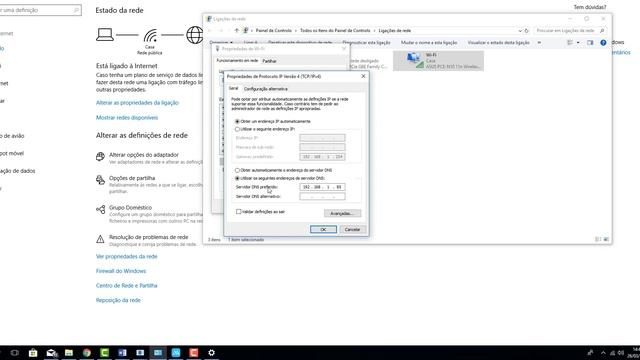This screenshot has height=360, width=640.
Task: Open Alterar as propriedades da ligação link
Action: coord(137,103)
